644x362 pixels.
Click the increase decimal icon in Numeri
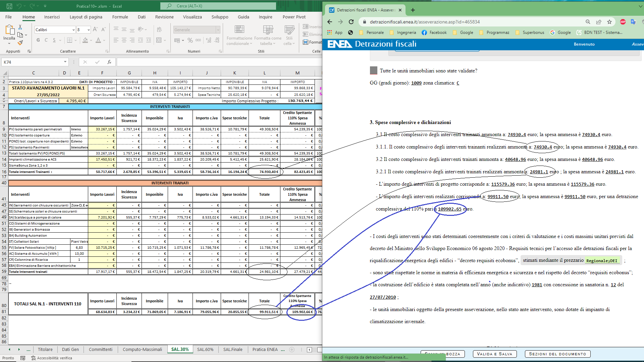(209, 40)
